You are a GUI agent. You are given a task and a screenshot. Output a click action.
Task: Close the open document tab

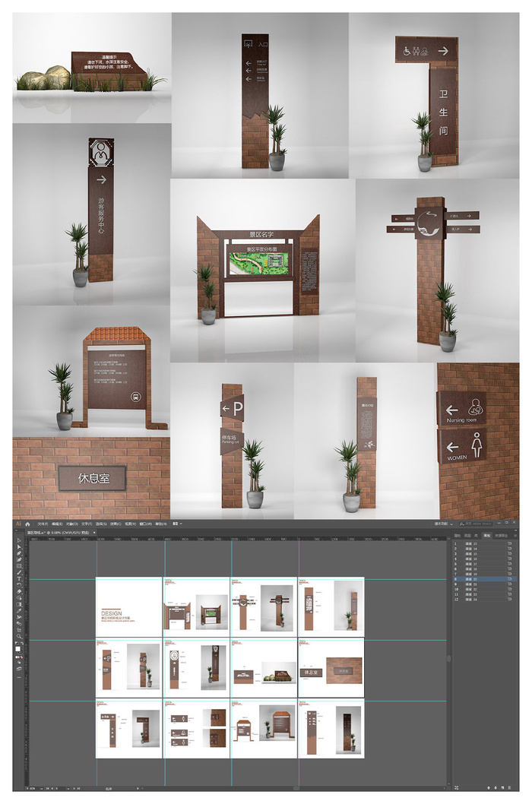(94, 533)
